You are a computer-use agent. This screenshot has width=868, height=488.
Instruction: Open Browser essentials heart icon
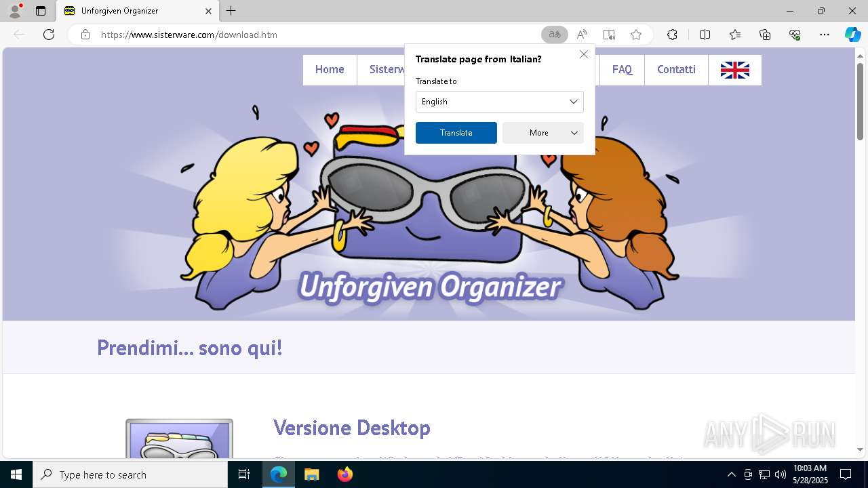[x=795, y=35]
